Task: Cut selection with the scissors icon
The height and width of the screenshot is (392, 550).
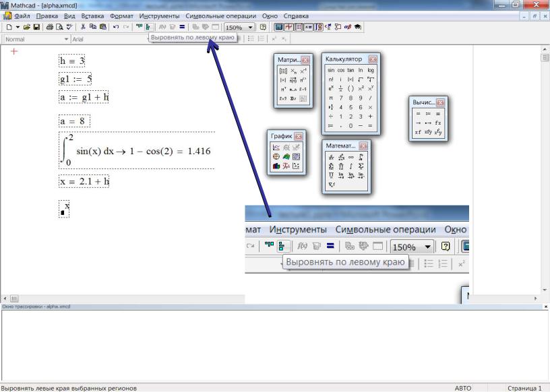Action: point(83,27)
